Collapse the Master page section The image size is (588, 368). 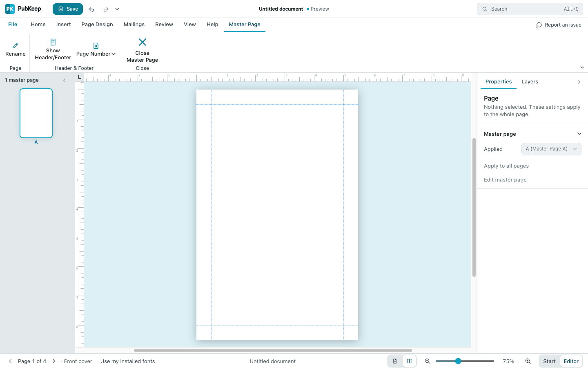[579, 134]
